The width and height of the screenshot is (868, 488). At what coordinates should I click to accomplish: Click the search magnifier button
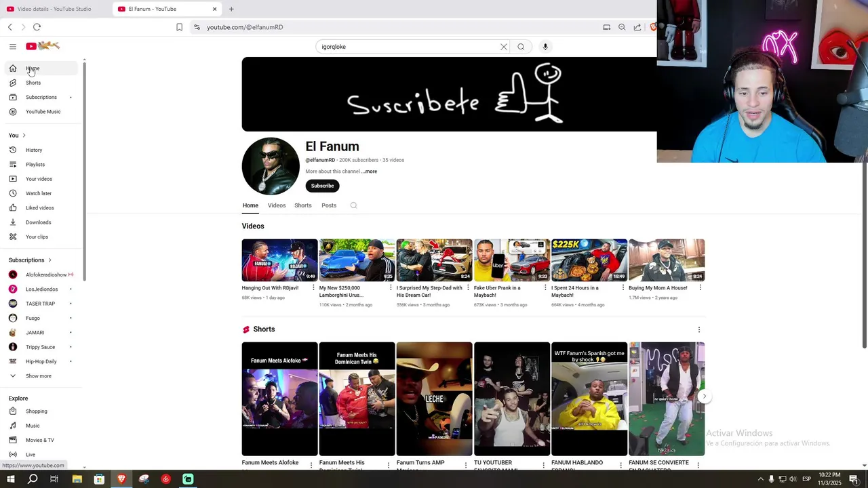tap(521, 47)
